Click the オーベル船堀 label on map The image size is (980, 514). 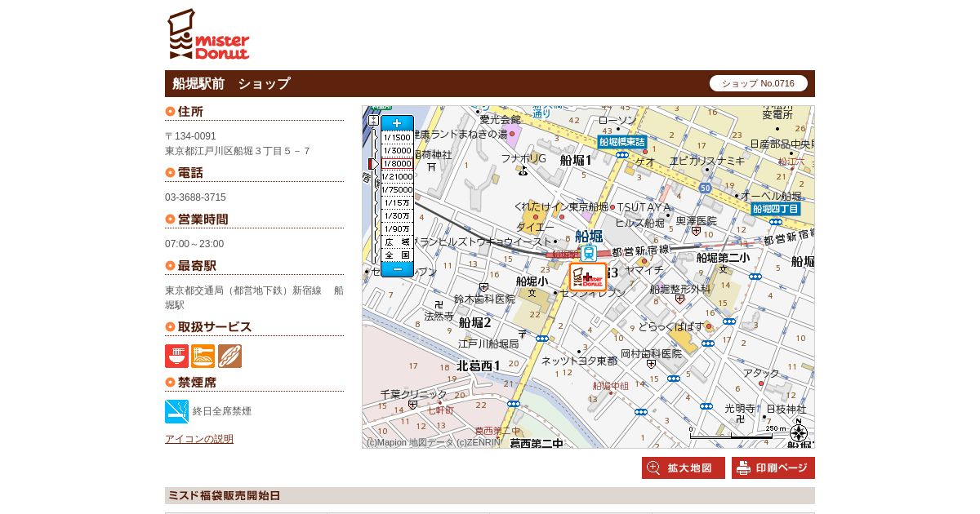(x=771, y=196)
